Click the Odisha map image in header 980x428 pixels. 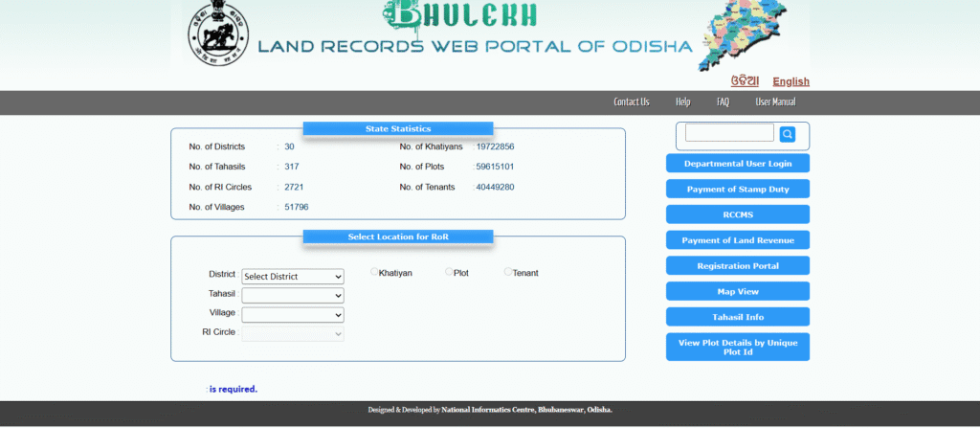(x=742, y=34)
